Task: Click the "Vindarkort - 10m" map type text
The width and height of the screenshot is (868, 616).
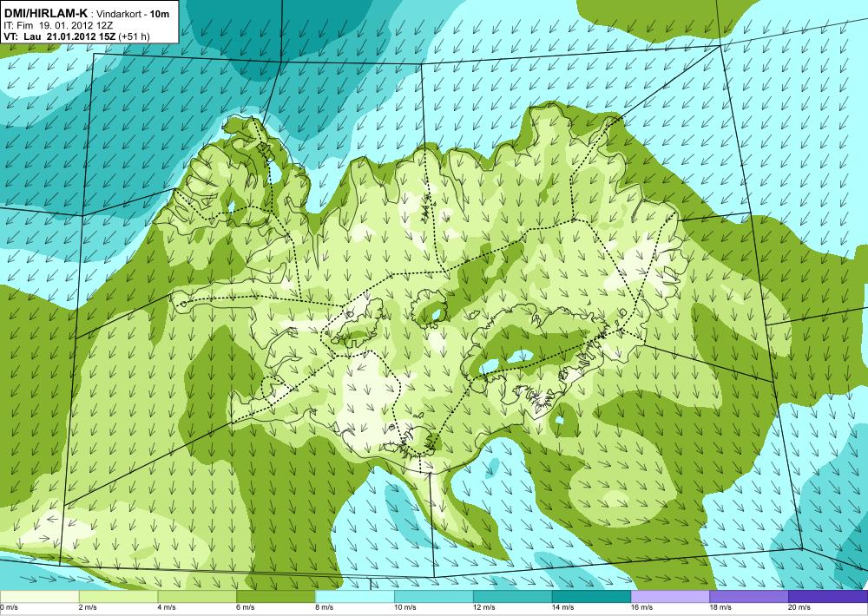Action: click(x=133, y=14)
